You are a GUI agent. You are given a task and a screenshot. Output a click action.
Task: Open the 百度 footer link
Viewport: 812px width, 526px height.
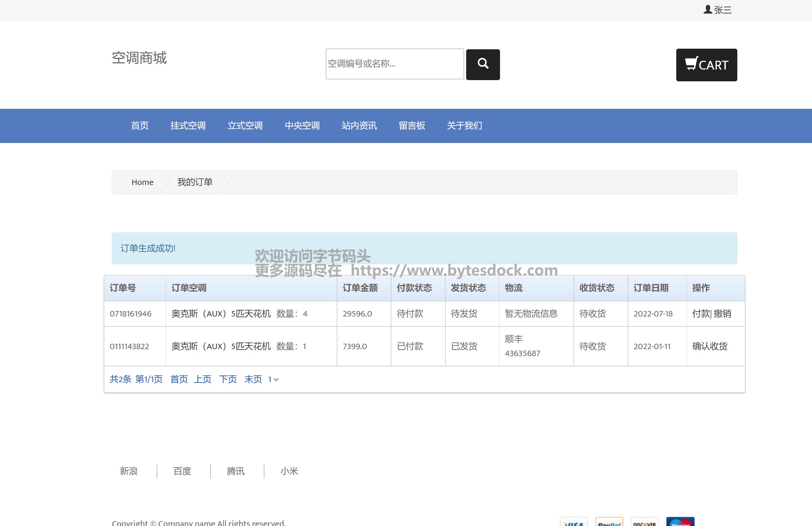182,471
